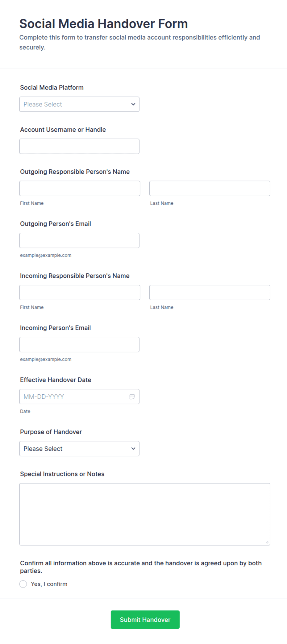Click Outgoing Person's First Name field
Screen dimensions: 287x644
point(80,188)
